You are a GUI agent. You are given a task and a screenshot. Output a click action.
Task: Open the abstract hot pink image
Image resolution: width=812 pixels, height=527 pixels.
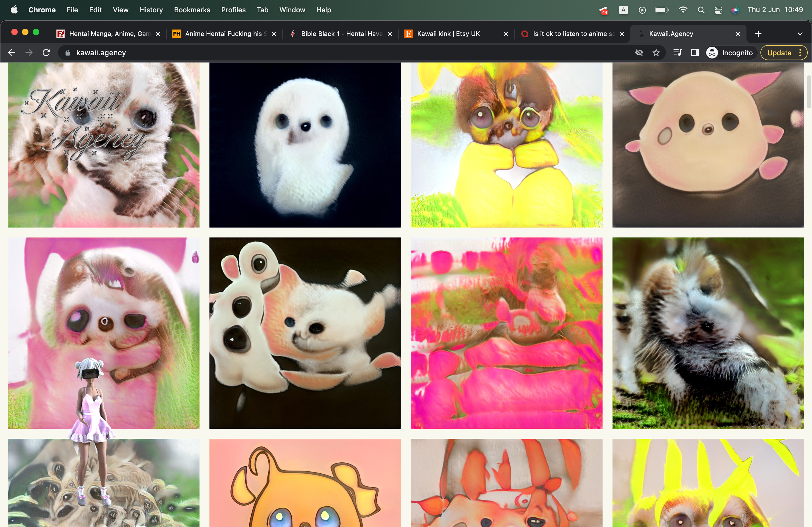(507, 333)
